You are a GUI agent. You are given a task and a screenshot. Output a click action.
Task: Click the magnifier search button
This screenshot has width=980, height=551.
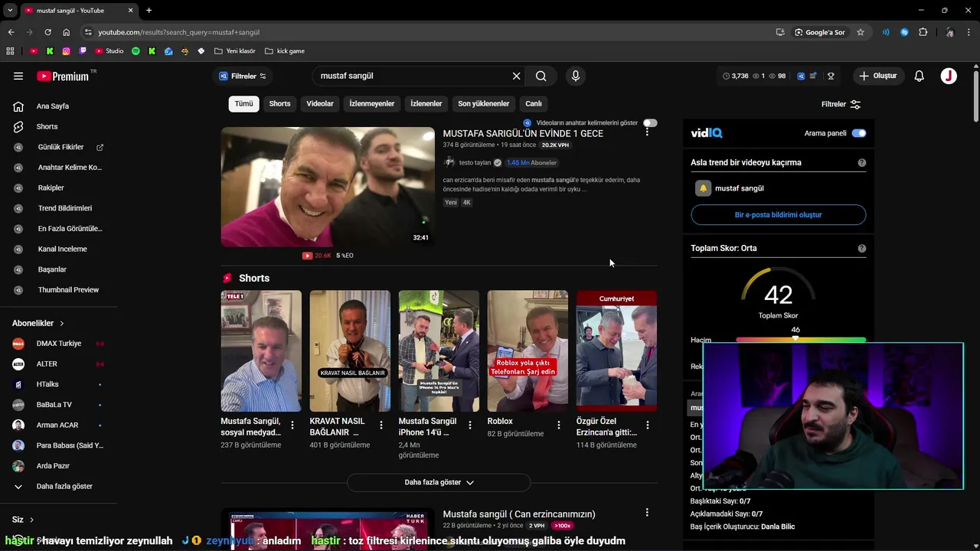pos(541,76)
